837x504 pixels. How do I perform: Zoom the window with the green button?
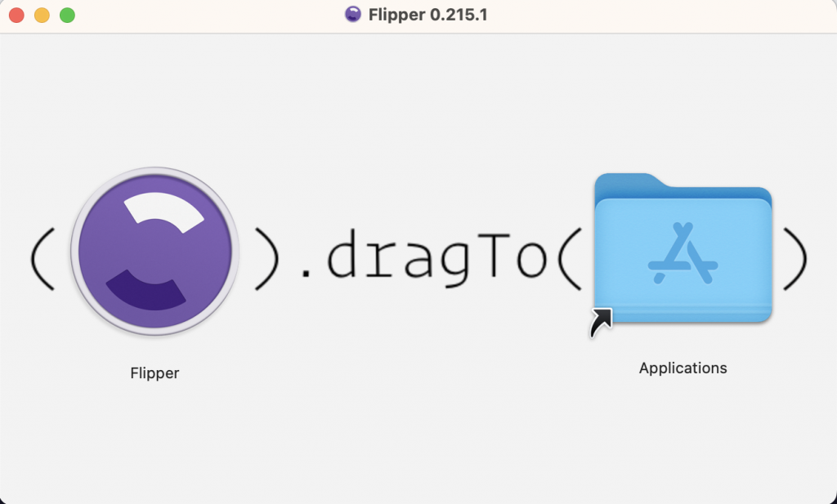coord(67,16)
